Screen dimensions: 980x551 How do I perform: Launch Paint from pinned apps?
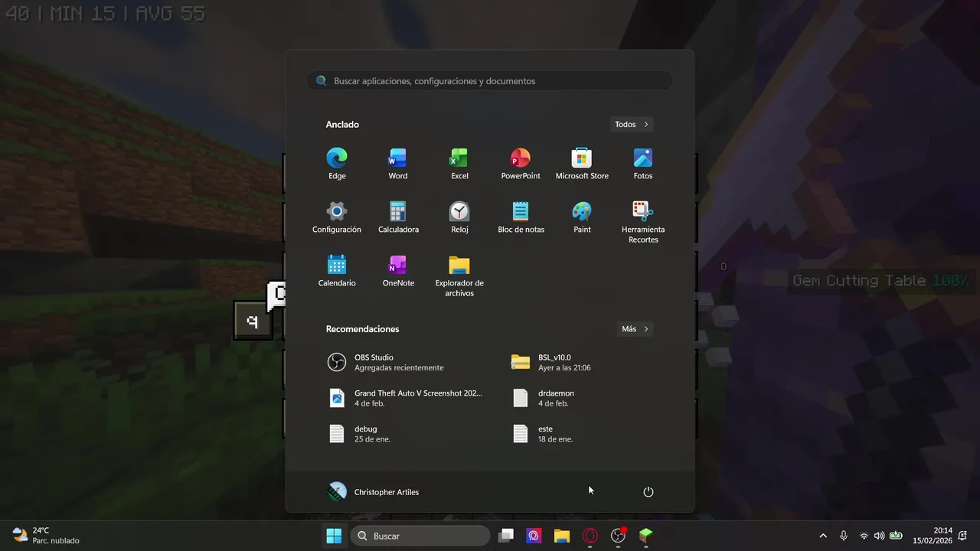click(582, 217)
